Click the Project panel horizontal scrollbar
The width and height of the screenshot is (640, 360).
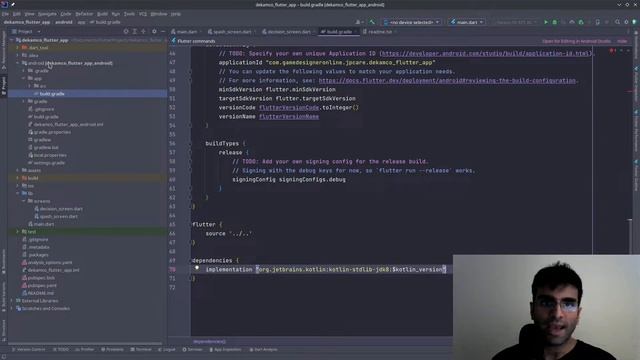coord(85,343)
